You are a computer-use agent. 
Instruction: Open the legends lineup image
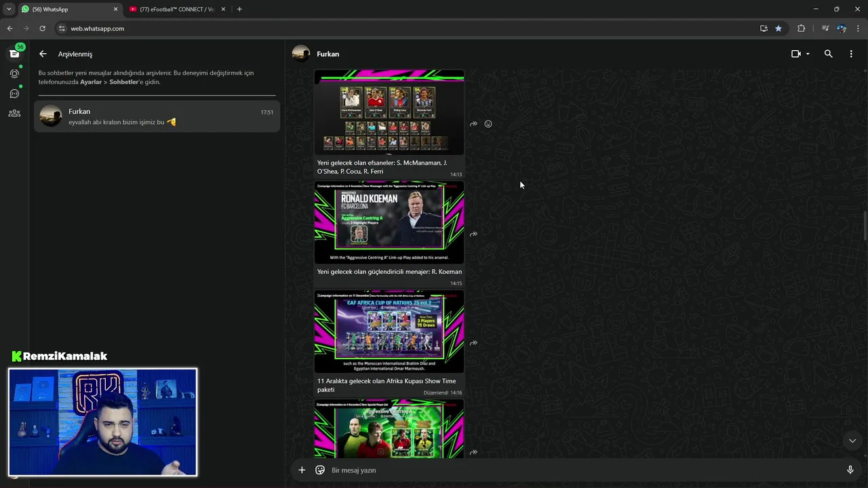point(389,112)
